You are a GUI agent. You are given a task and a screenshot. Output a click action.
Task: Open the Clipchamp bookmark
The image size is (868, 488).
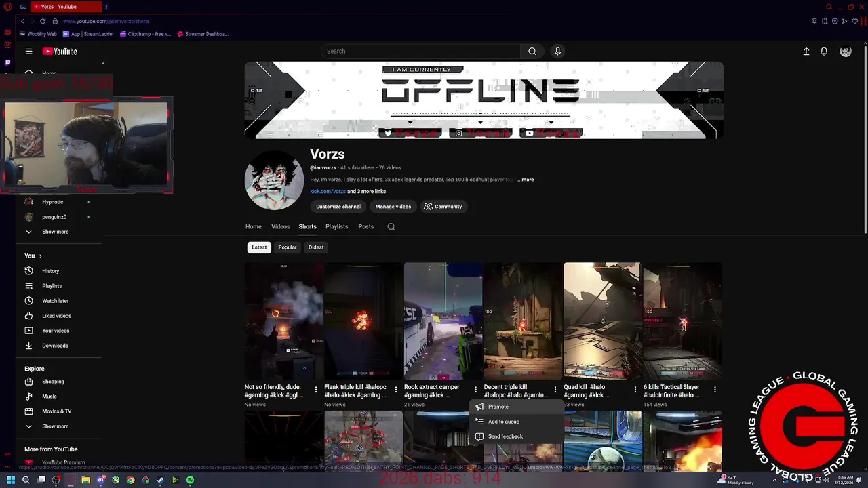144,34
